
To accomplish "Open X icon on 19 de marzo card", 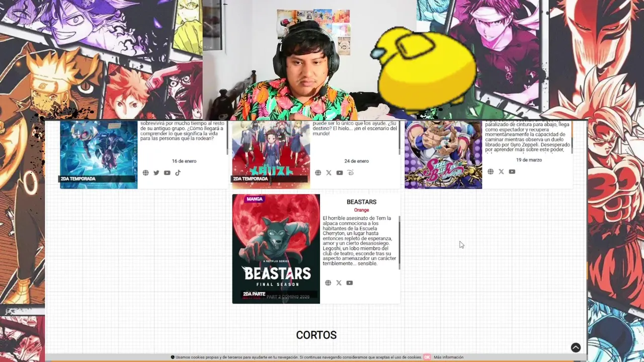I will tap(501, 172).
